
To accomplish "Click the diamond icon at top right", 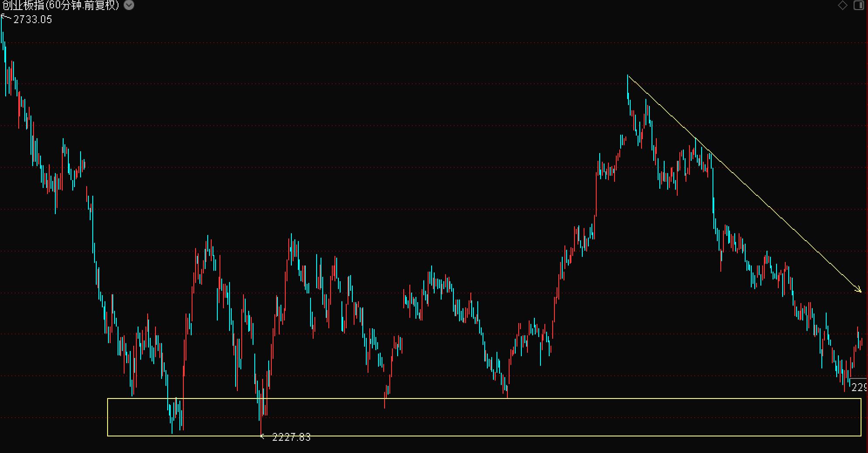I will tap(843, 5).
